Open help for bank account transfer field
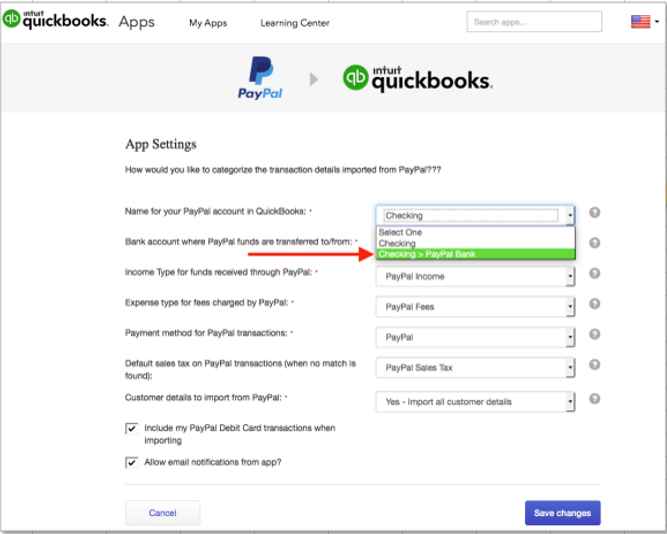The image size is (667, 534). (x=594, y=243)
